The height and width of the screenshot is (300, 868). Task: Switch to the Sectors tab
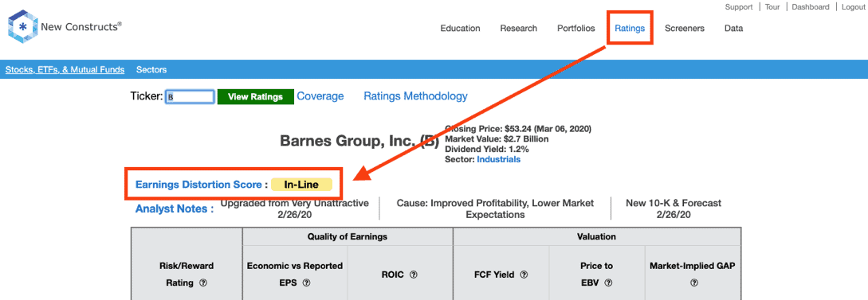pyautogui.click(x=151, y=69)
